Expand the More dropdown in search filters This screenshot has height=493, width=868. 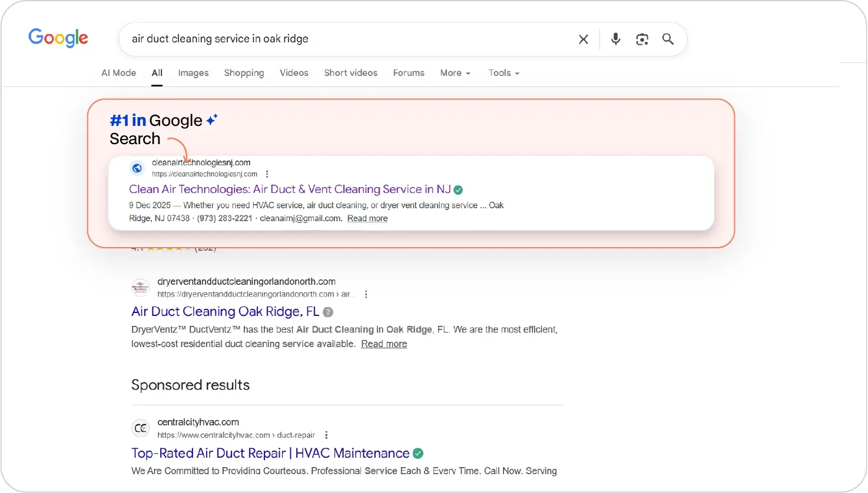[x=455, y=73]
